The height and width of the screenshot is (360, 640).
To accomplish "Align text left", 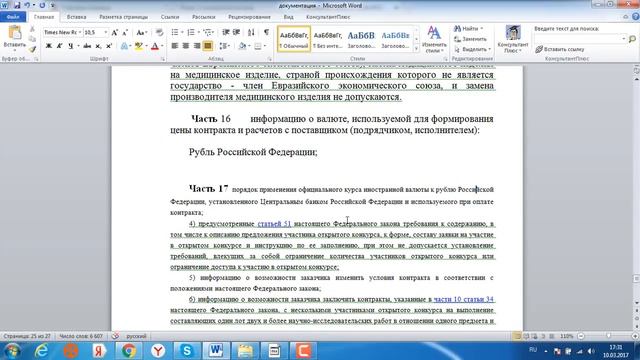I will (175, 46).
